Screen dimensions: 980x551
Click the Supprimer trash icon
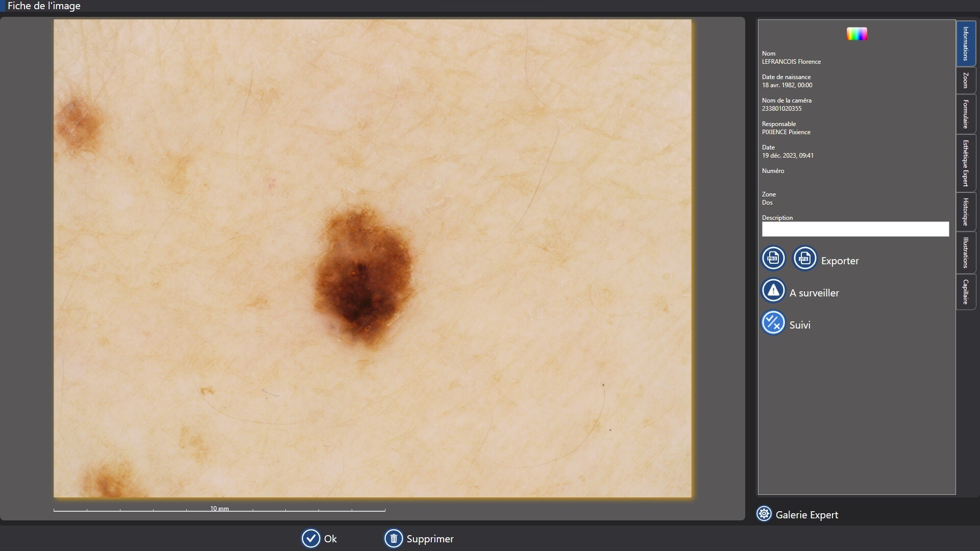tap(394, 538)
